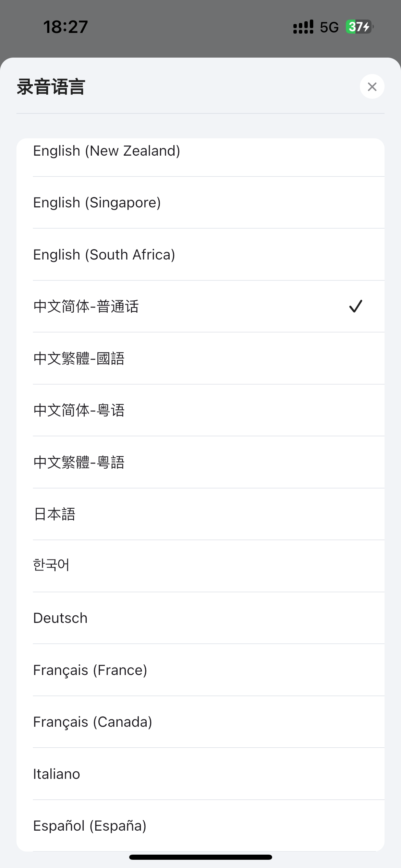This screenshot has width=401, height=868.
Task: Tap the cellular signal bars icon
Action: 303,27
